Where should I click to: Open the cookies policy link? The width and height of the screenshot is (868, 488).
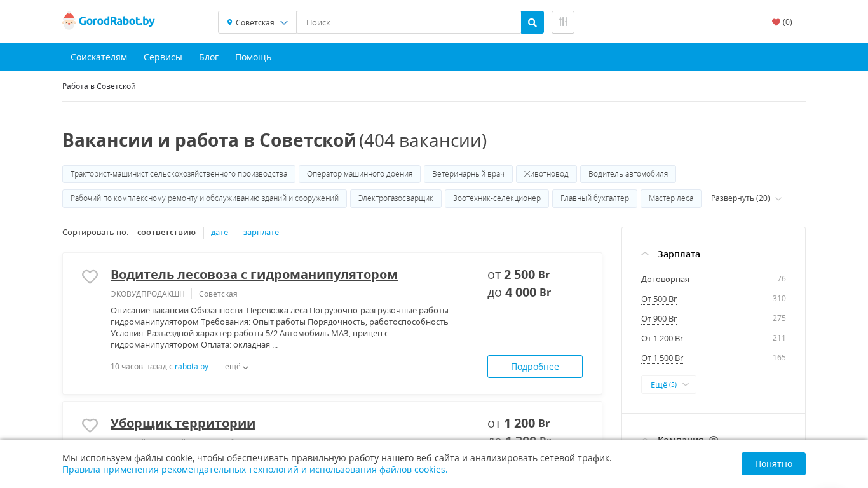pos(255,470)
